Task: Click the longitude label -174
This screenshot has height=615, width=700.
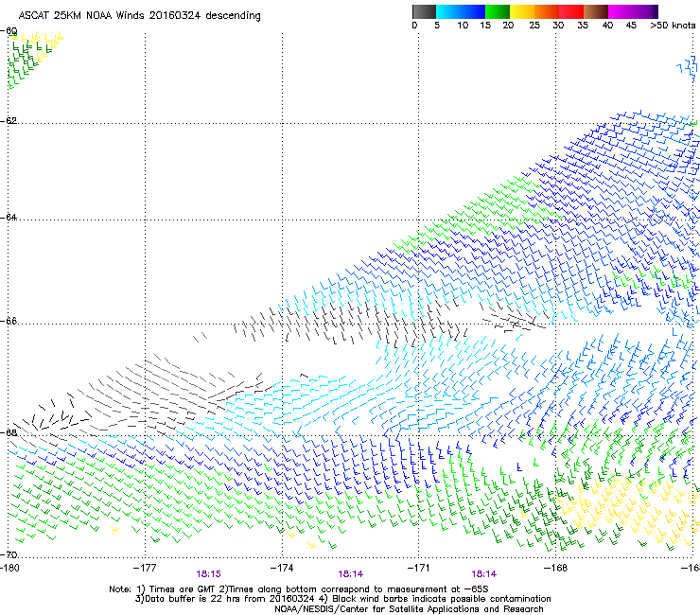Action: 282,568
